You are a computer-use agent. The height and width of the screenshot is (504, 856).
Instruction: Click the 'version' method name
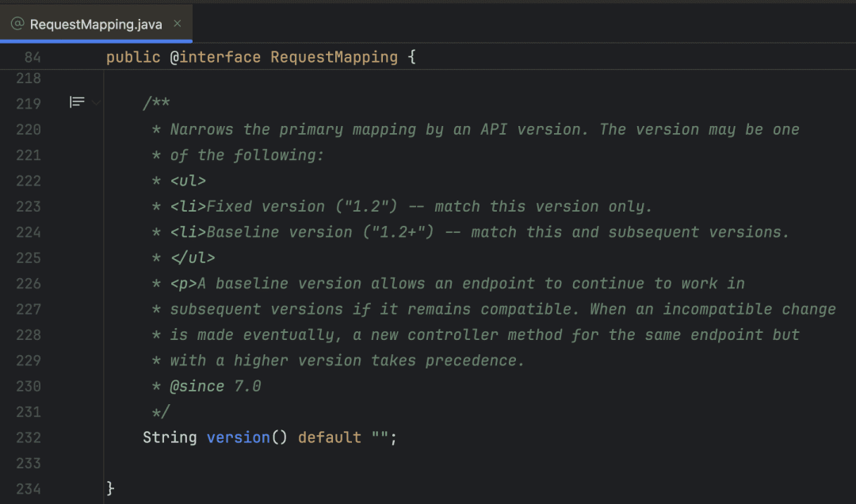(238, 437)
